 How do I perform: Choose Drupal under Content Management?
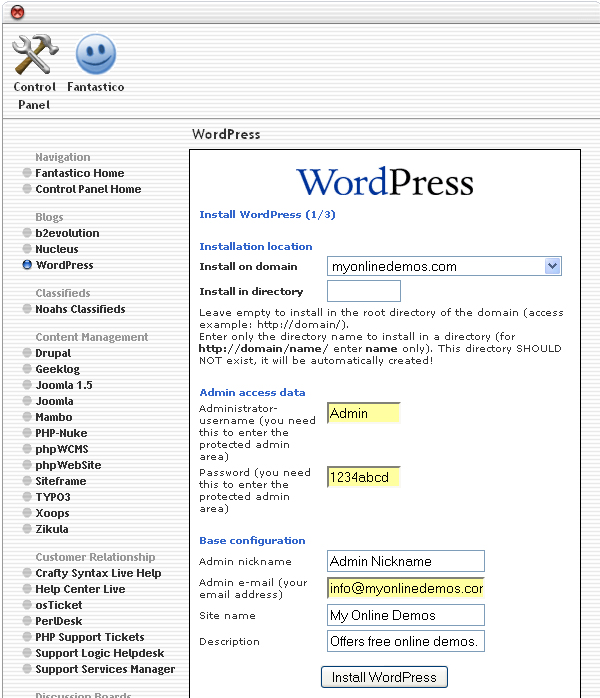point(53,353)
